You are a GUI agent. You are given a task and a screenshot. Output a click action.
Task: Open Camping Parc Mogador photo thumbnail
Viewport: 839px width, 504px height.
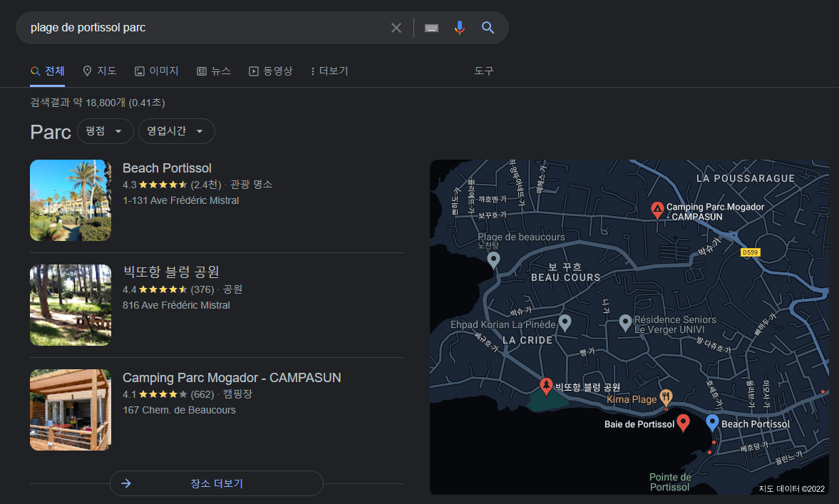pyautogui.click(x=71, y=410)
